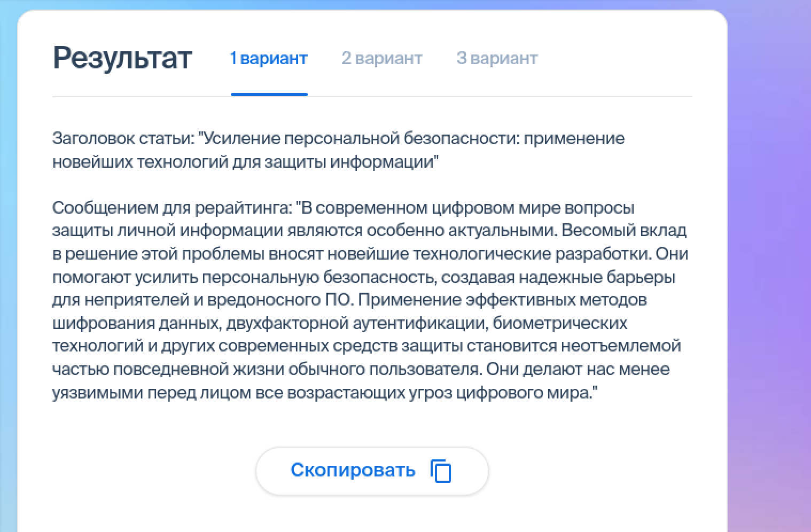Screen dimensions: 811x532
Task: Select the active 1 вариант tab
Action: (269, 58)
